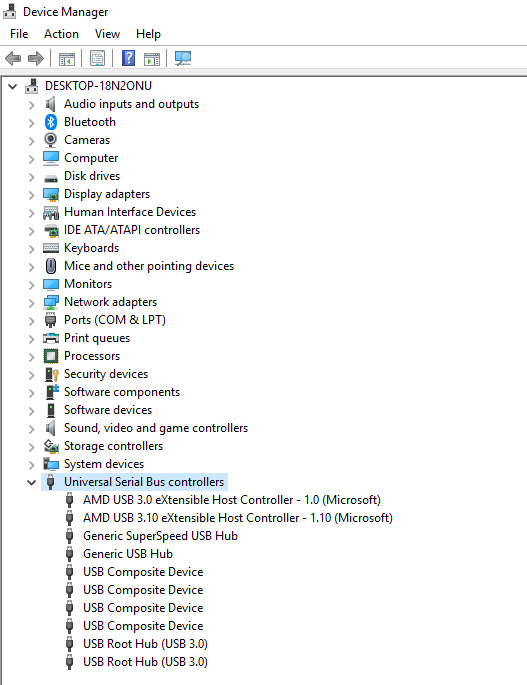Click the Print queues printer icon
The image size is (527, 685).
pos(51,338)
